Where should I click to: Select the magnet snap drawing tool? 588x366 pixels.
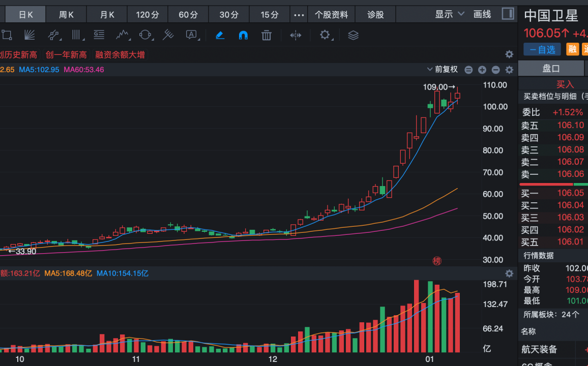pos(243,35)
